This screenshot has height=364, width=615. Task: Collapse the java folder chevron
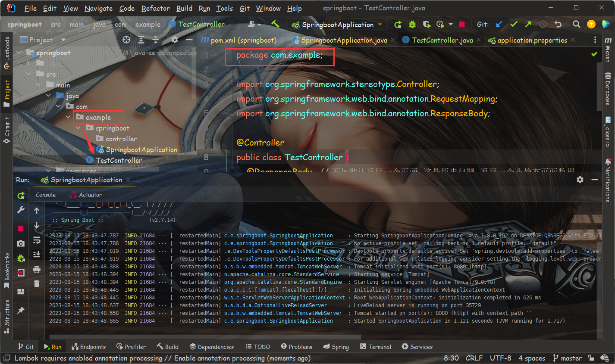tap(48, 96)
